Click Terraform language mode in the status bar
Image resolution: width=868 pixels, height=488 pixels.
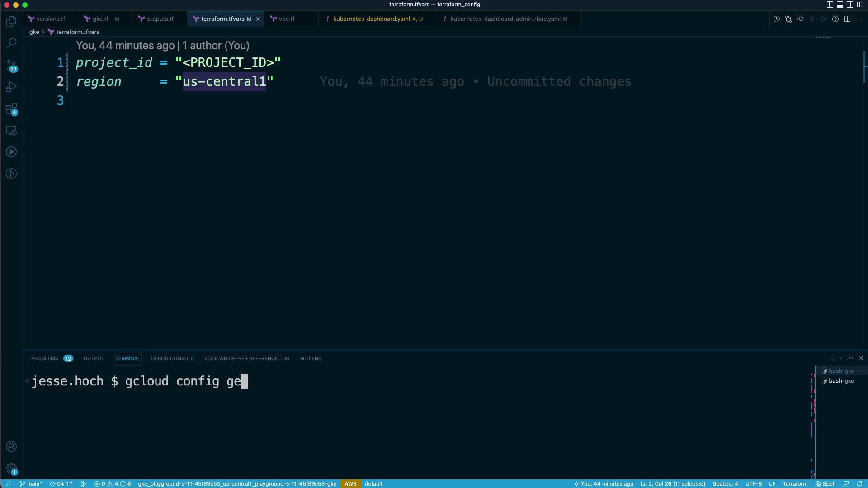click(x=795, y=483)
